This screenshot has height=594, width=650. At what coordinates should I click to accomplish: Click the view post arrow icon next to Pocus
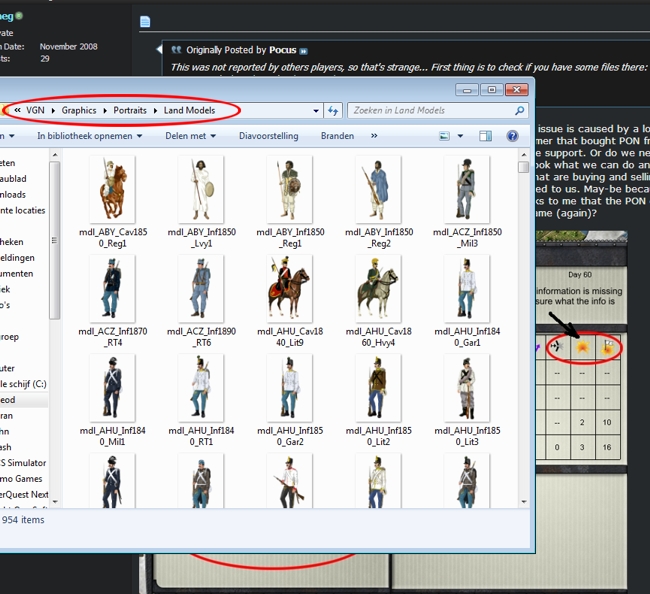pos(304,50)
